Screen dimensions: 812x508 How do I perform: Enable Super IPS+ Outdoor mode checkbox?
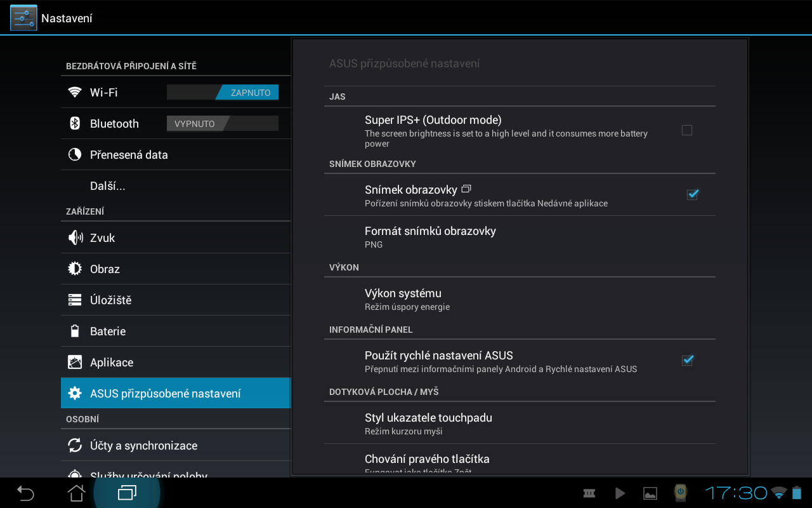pyautogui.click(x=687, y=130)
